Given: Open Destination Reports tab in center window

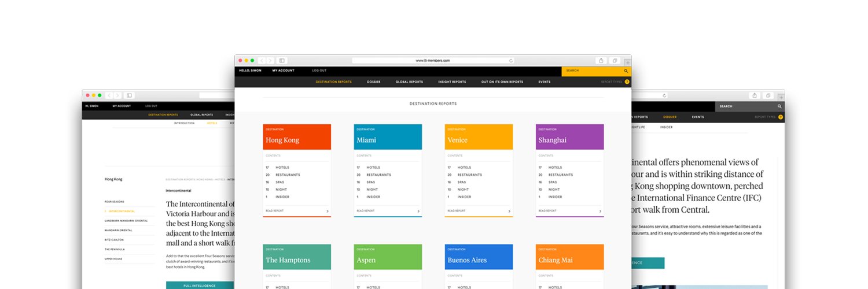Looking at the screenshot, I should point(333,82).
